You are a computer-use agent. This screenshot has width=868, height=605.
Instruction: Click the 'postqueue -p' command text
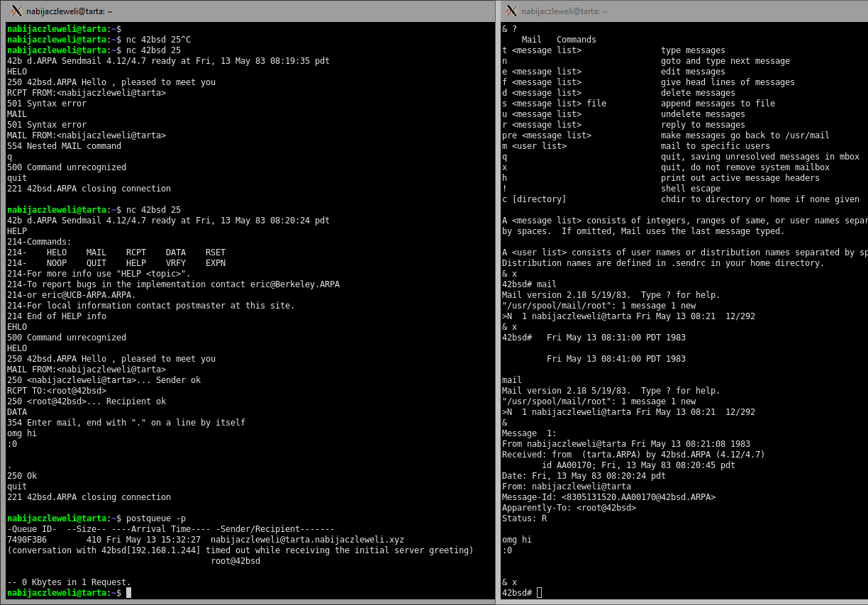click(x=156, y=518)
